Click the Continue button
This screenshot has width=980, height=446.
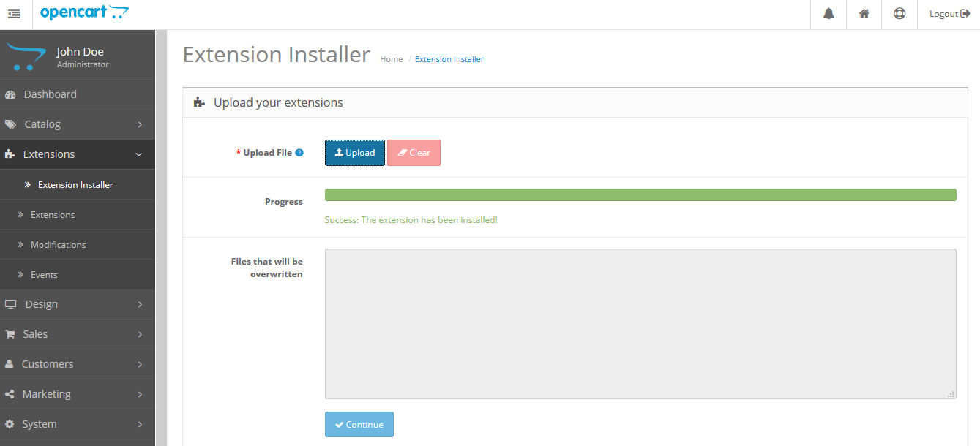click(359, 425)
